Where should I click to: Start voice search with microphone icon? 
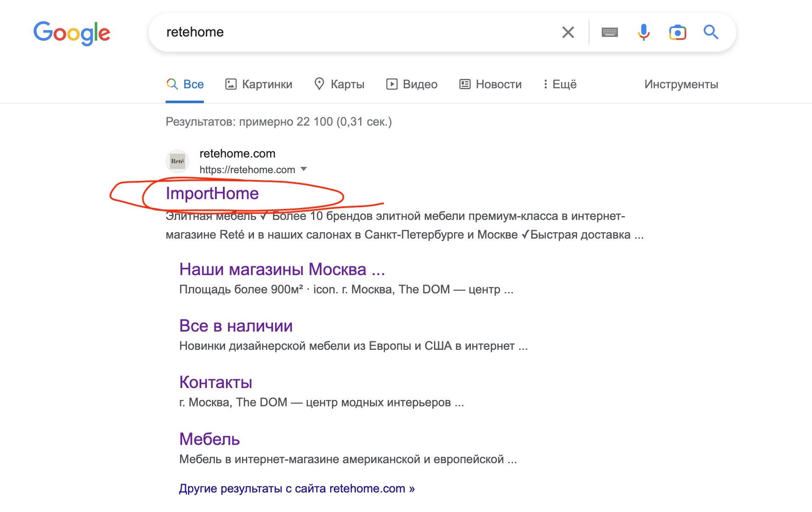tap(644, 32)
